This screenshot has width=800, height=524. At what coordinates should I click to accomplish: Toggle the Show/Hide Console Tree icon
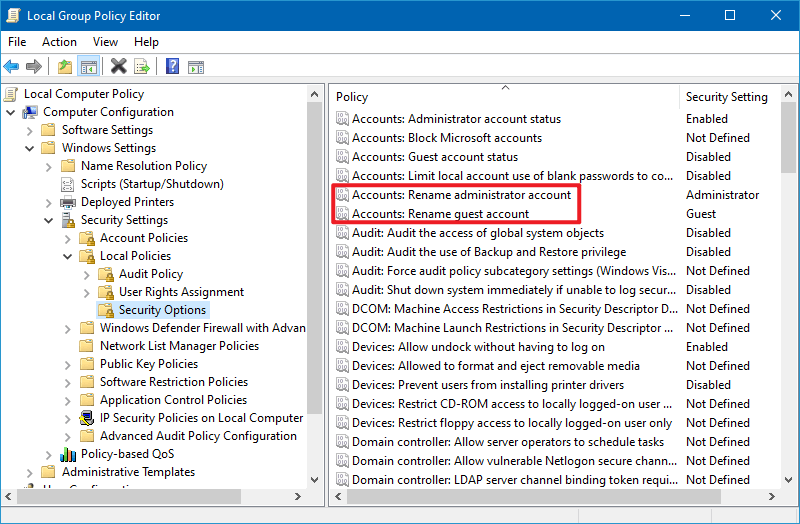pos(89,67)
